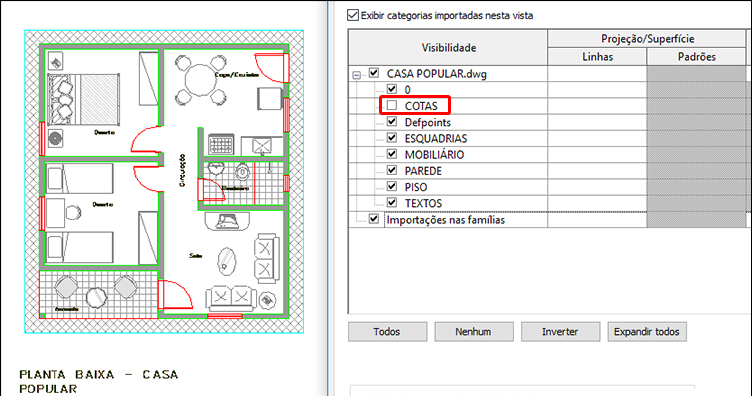
Task: Select the Defpoints layer name
Action: tap(427, 122)
